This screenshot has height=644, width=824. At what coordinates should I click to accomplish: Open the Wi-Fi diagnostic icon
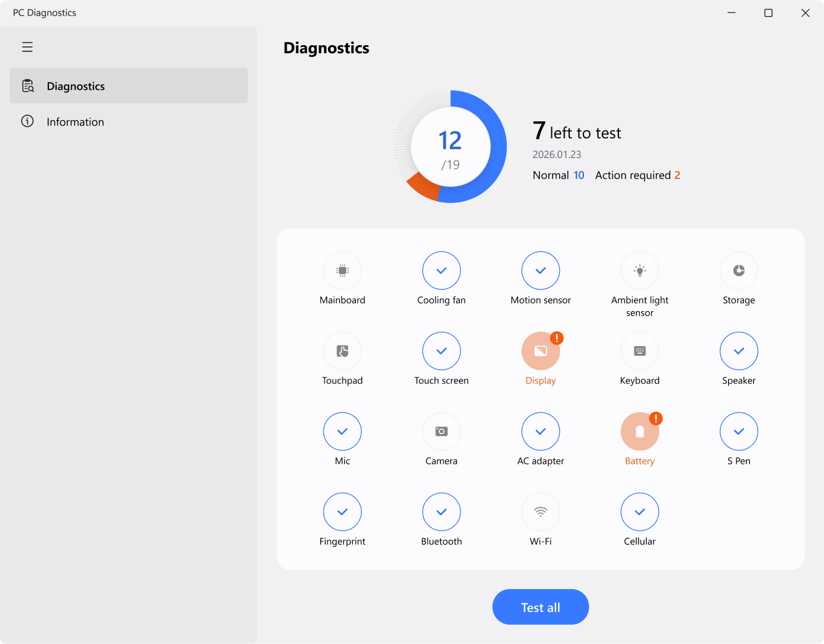click(x=540, y=512)
